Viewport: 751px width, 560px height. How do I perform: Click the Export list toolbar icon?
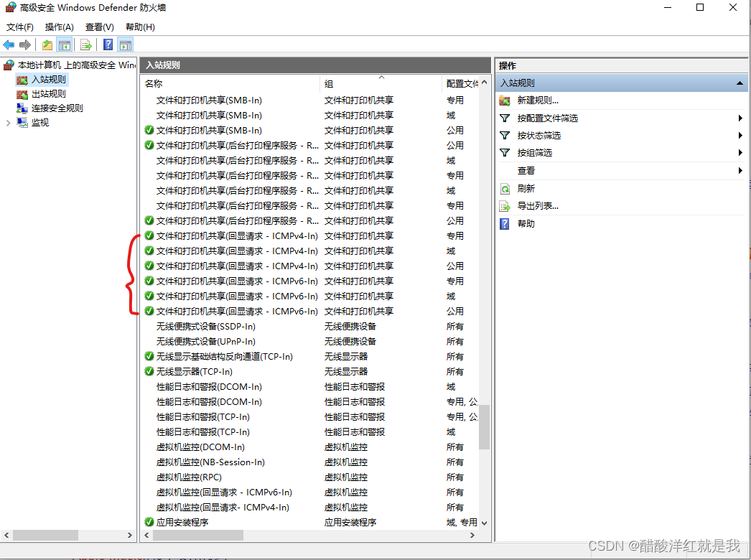(x=86, y=45)
